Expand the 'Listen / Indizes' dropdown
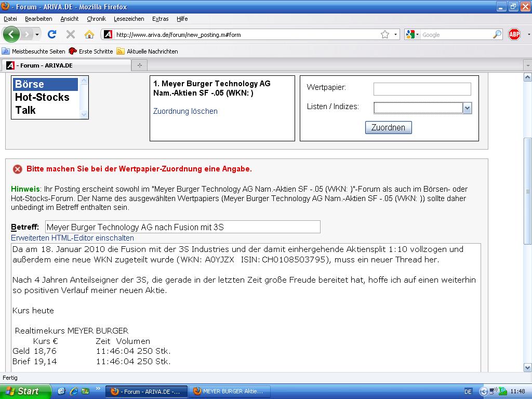 (x=467, y=108)
